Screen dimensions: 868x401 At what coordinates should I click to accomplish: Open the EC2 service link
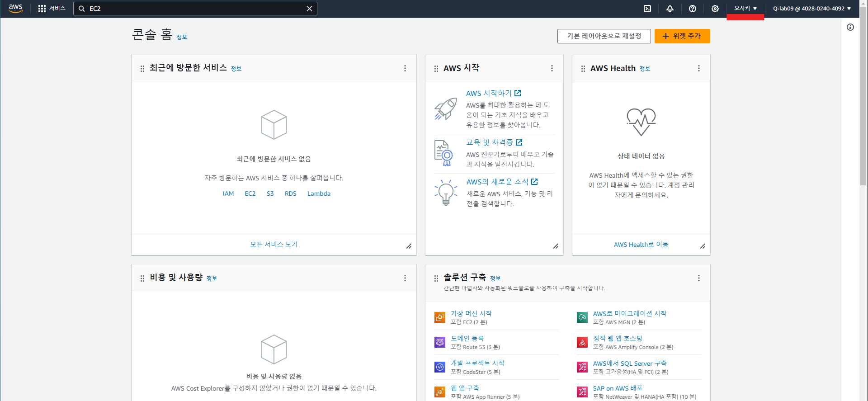coord(250,193)
